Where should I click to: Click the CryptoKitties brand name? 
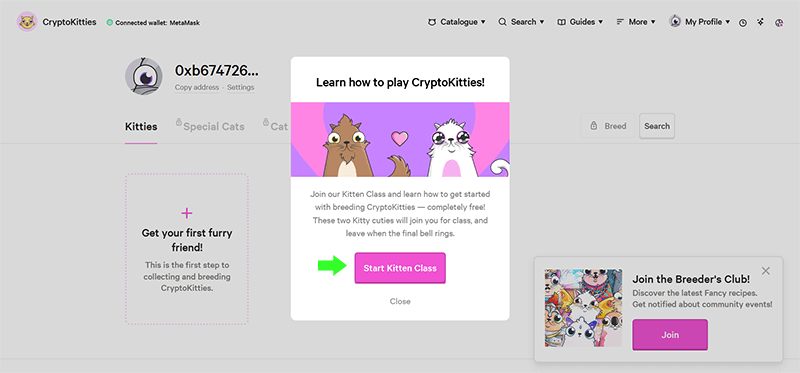pyautogui.click(x=69, y=22)
